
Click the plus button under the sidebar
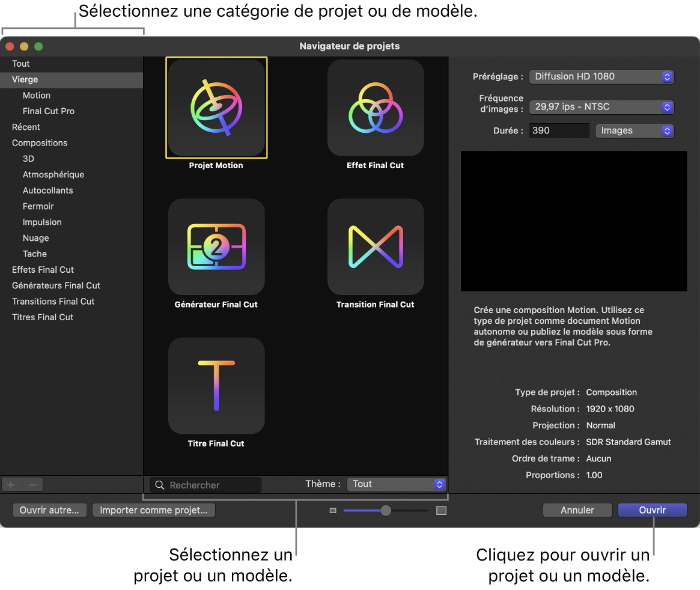[11, 485]
